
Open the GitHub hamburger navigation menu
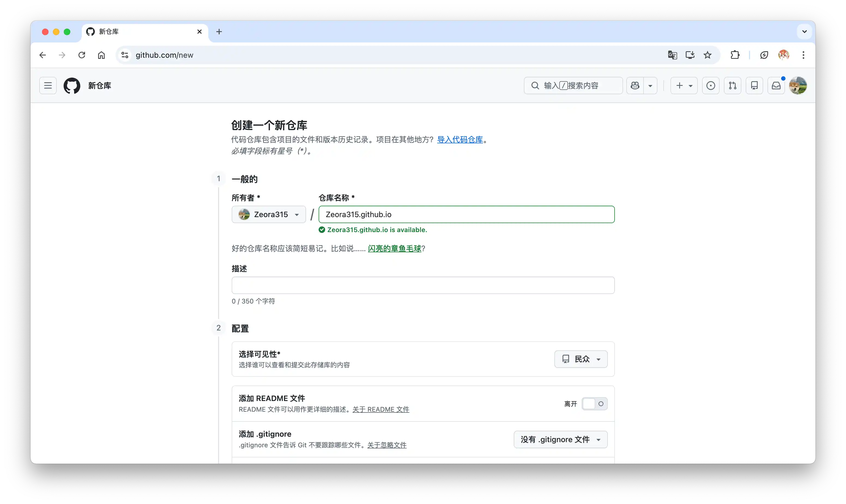click(48, 86)
